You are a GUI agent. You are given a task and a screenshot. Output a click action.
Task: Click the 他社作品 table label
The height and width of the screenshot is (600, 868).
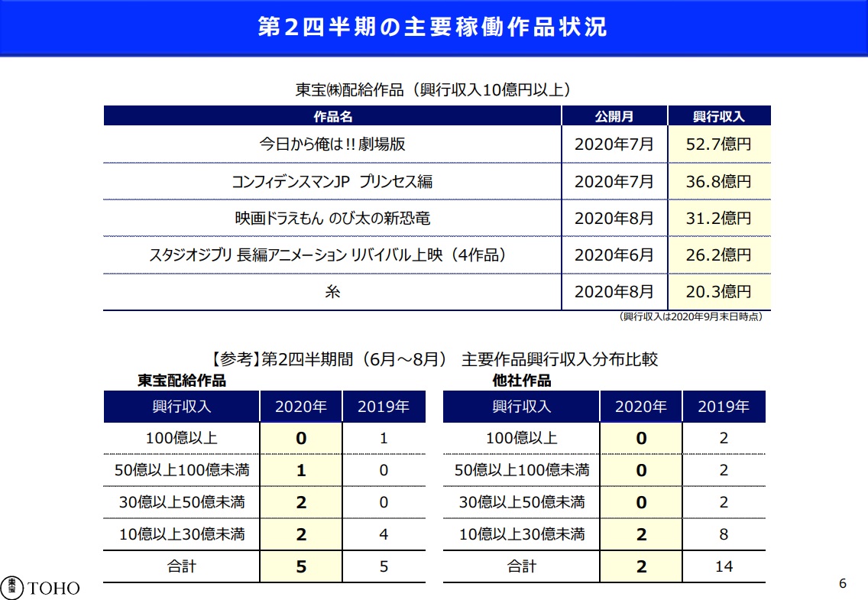(x=521, y=381)
